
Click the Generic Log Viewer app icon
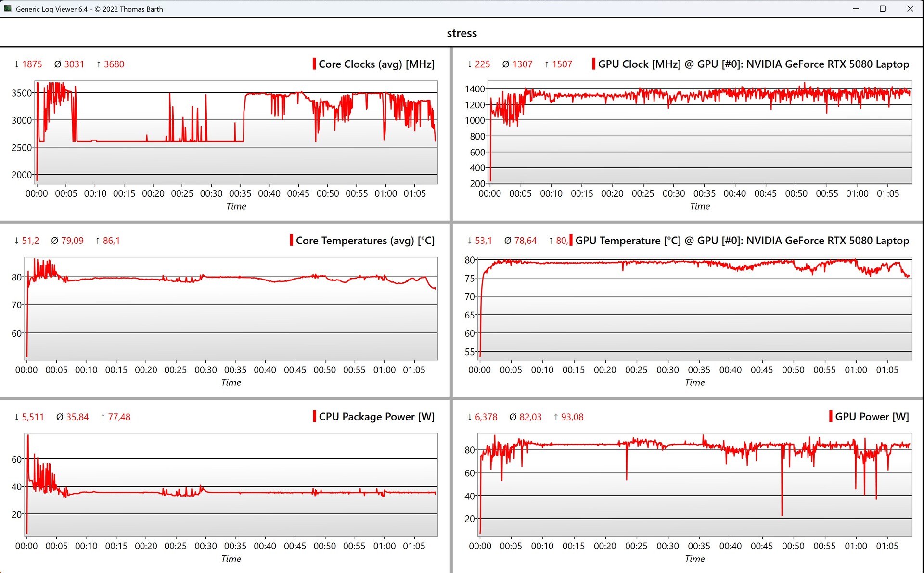click(x=7, y=9)
